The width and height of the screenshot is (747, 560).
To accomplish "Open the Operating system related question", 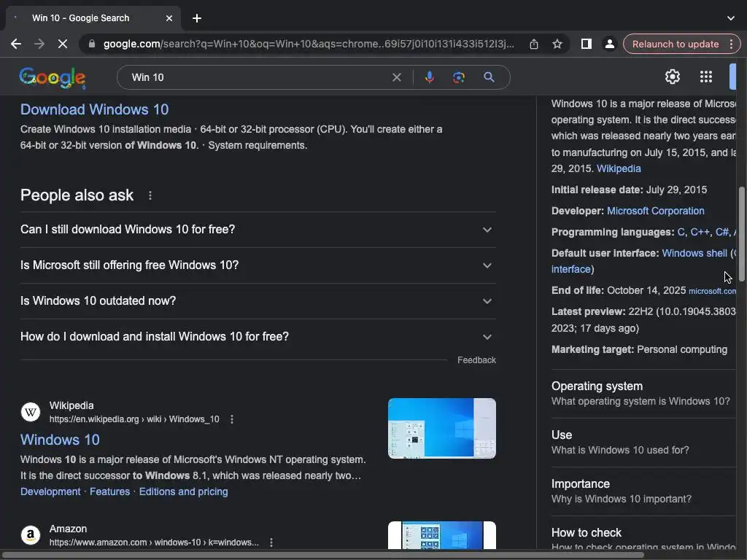I will [643, 393].
